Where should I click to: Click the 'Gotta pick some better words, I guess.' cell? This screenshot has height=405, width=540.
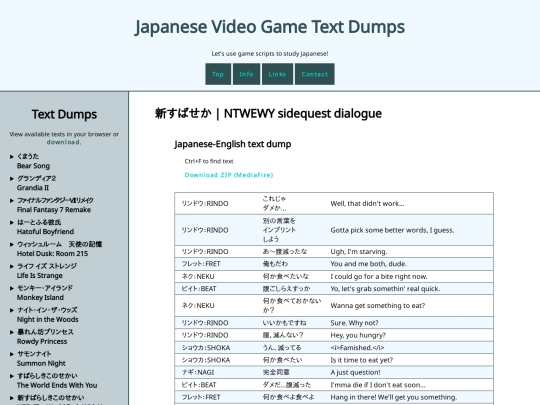pyautogui.click(x=392, y=230)
